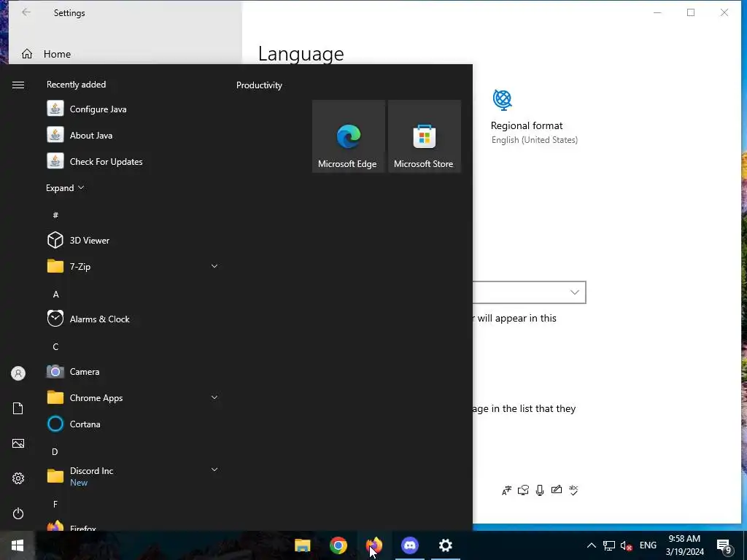Open Configure Java from recently added

tap(133, 109)
